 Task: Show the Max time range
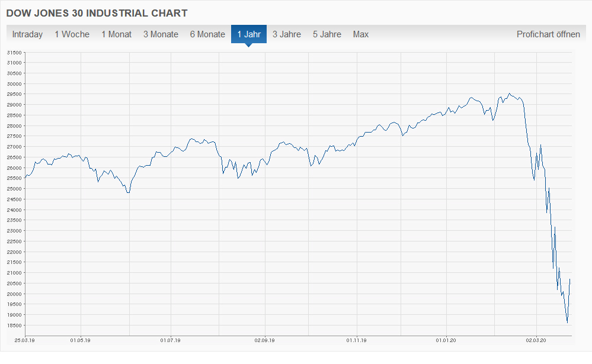(361, 34)
